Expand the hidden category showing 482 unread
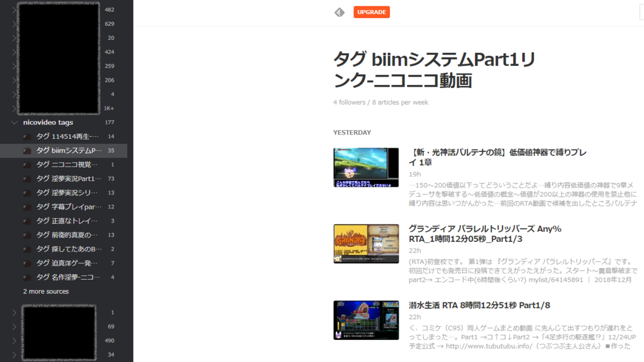 (14, 9)
